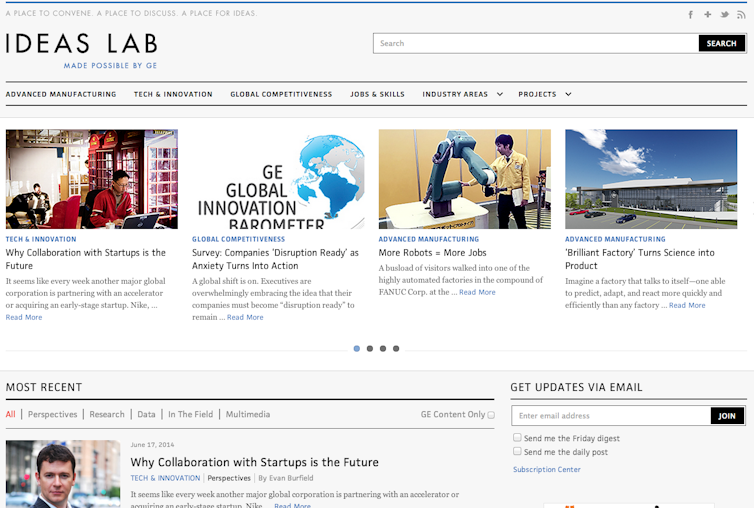The image size is (754, 508).
Task: Switch to the Research filter tab
Action: click(x=107, y=414)
